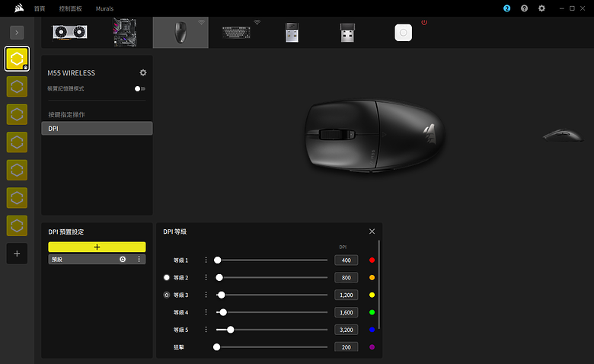The image size is (594, 364).
Task: Select the sixth profile icon in sidebar
Action: click(x=17, y=198)
